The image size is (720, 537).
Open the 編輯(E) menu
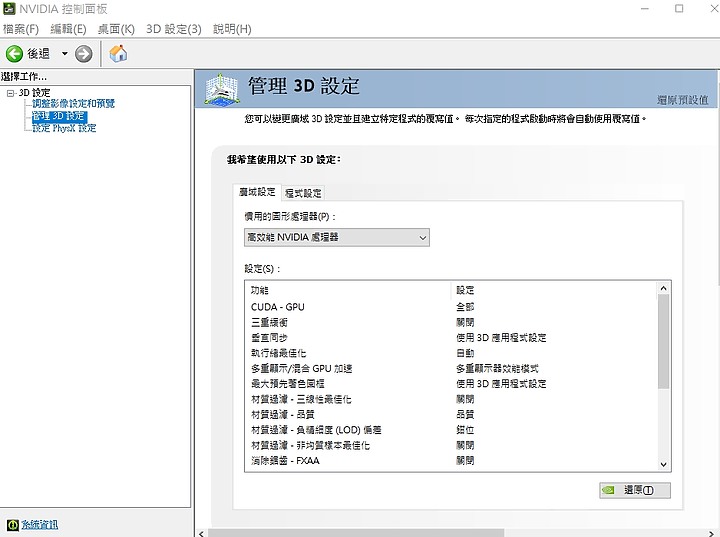[x=68, y=29]
